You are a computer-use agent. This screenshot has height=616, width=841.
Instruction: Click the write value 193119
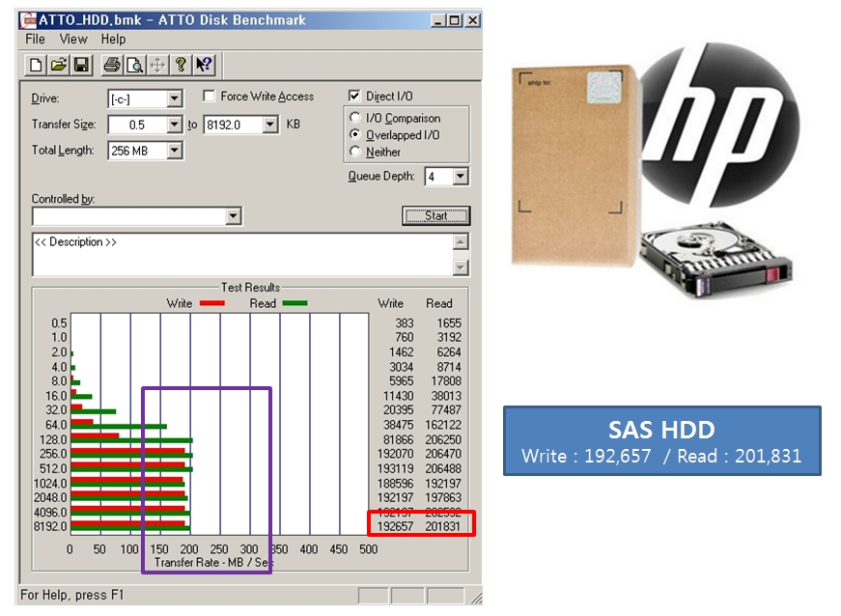point(395,468)
